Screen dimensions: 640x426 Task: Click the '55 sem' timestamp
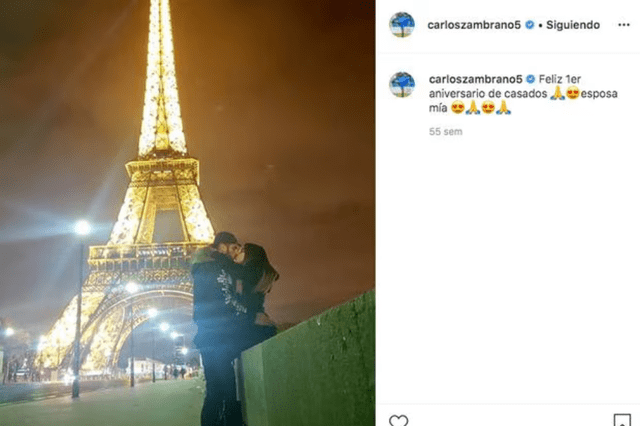pos(446,131)
